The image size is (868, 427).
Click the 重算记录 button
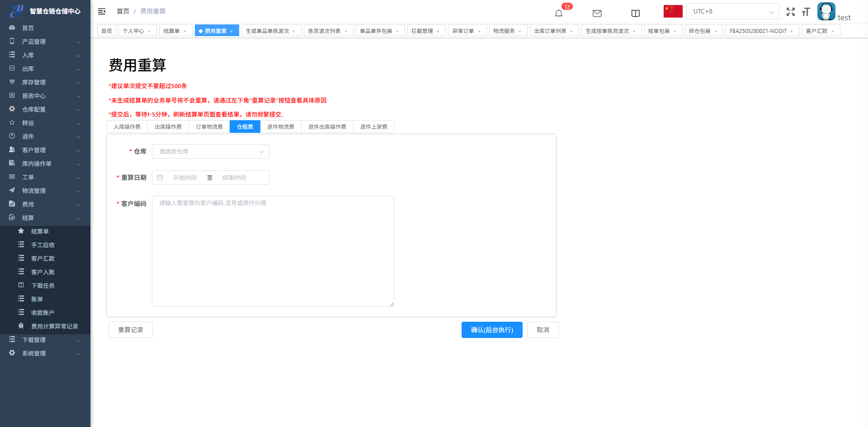tap(130, 330)
